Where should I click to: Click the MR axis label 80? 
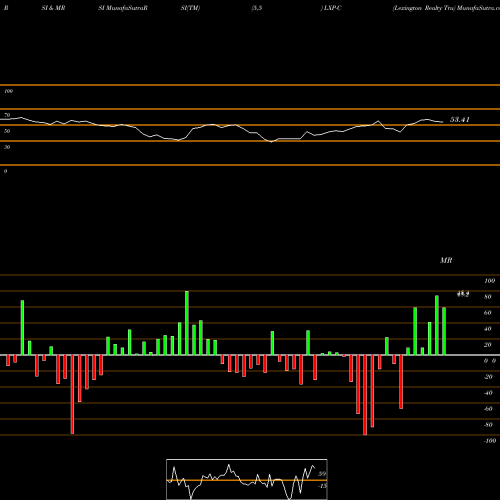pos(488,297)
